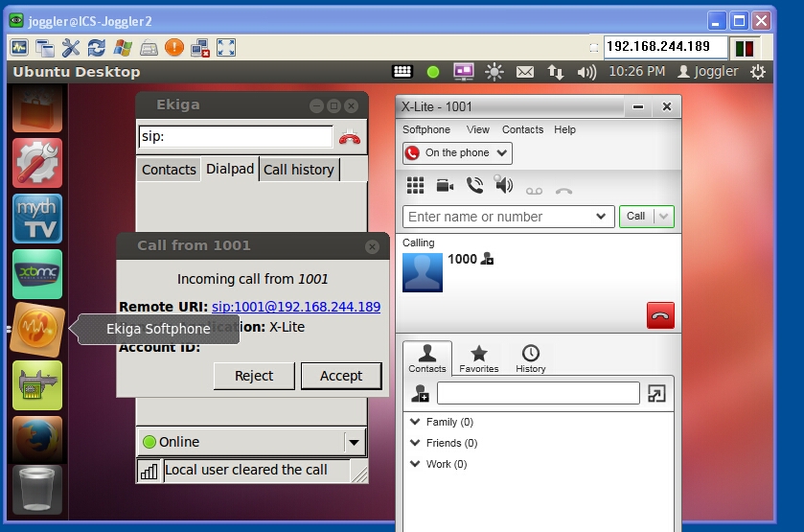Screen dimensions: 804x532
Task: Open Ubuntu Software Center bag icon
Action: point(37,108)
